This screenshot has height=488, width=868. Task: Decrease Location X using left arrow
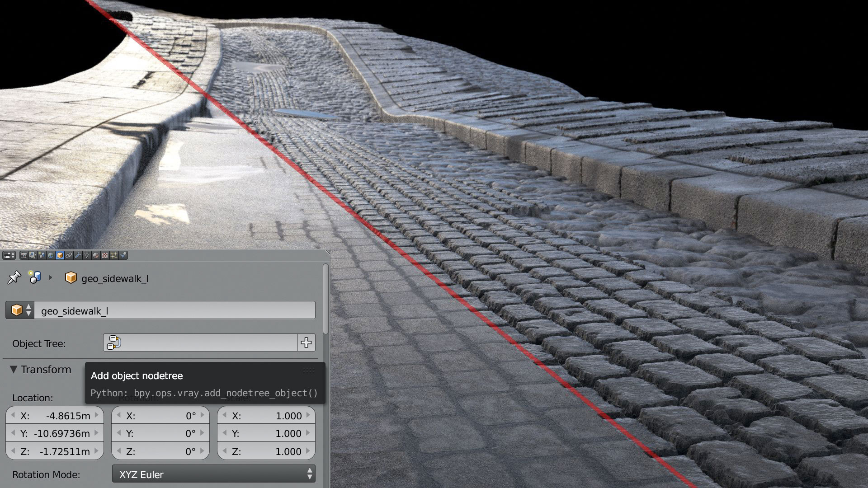13,415
